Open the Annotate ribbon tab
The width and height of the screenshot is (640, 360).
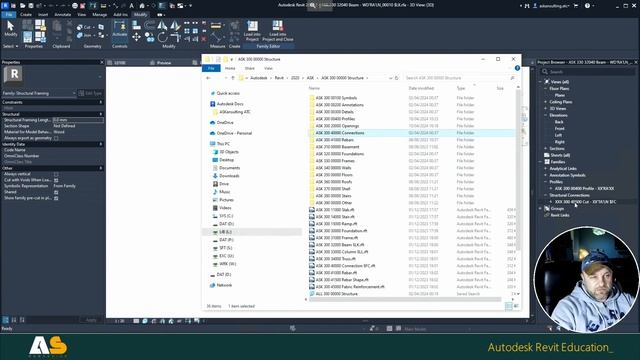tap(62, 15)
